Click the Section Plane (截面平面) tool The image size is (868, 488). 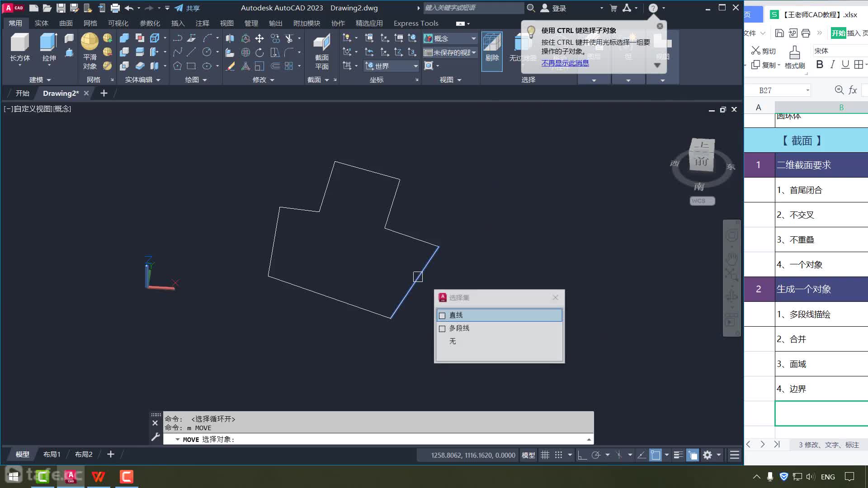[322, 51]
